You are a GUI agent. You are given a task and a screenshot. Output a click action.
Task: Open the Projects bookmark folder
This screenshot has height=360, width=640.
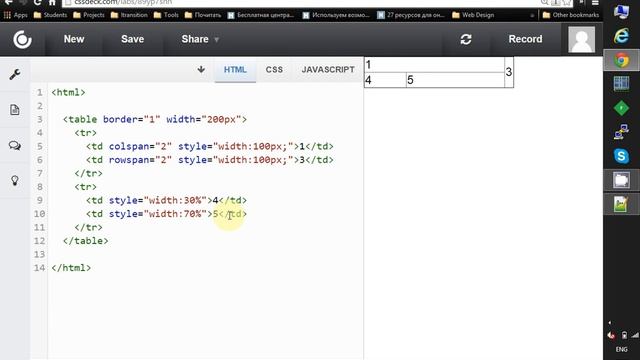[x=89, y=15]
